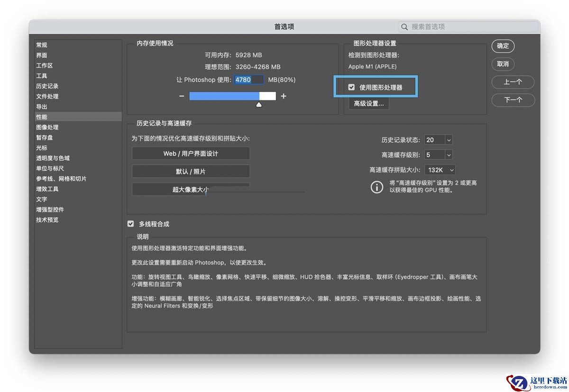Click the 高速缓存级别 value 5 field
Image resolution: width=569 pixels, height=392 pixels.
[x=434, y=155]
